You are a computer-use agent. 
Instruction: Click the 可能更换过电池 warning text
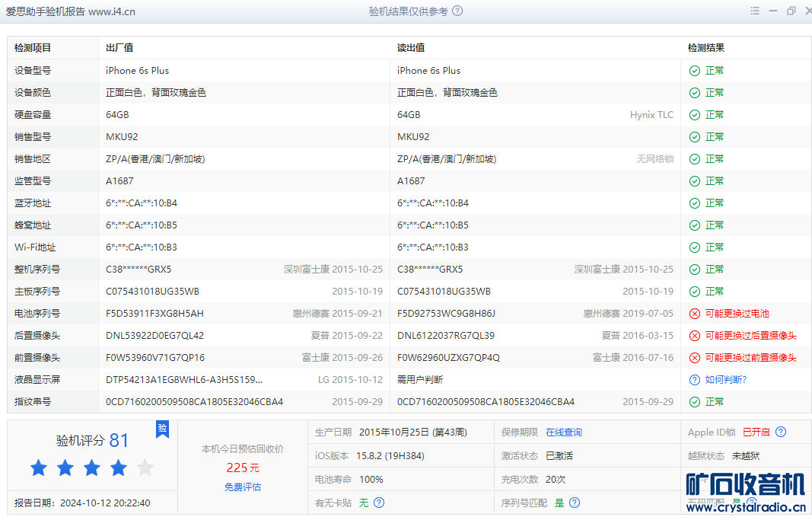point(737,314)
